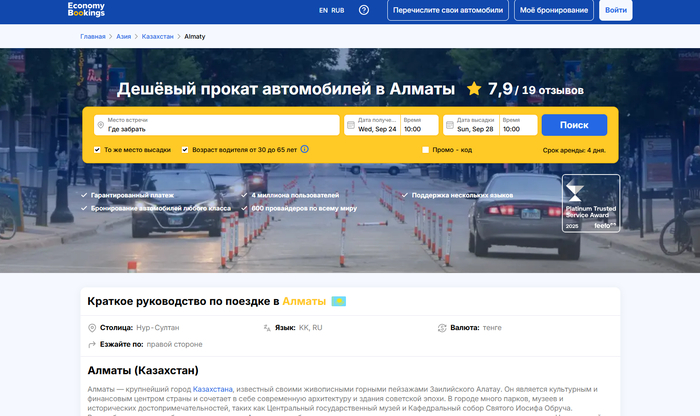
Task: Open pickup time 10:00 dropdown
Action: coord(418,125)
